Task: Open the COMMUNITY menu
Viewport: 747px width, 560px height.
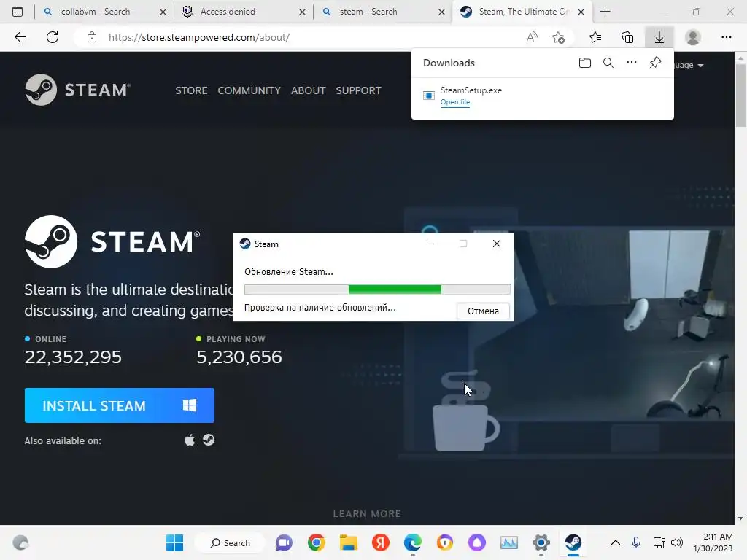Action: [x=249, y=90]
